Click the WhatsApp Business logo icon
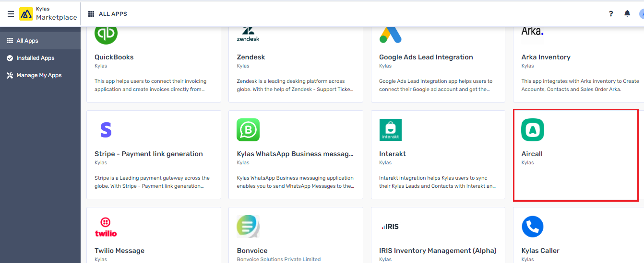This screenshot has width=644, height=263. coord(248,130)
